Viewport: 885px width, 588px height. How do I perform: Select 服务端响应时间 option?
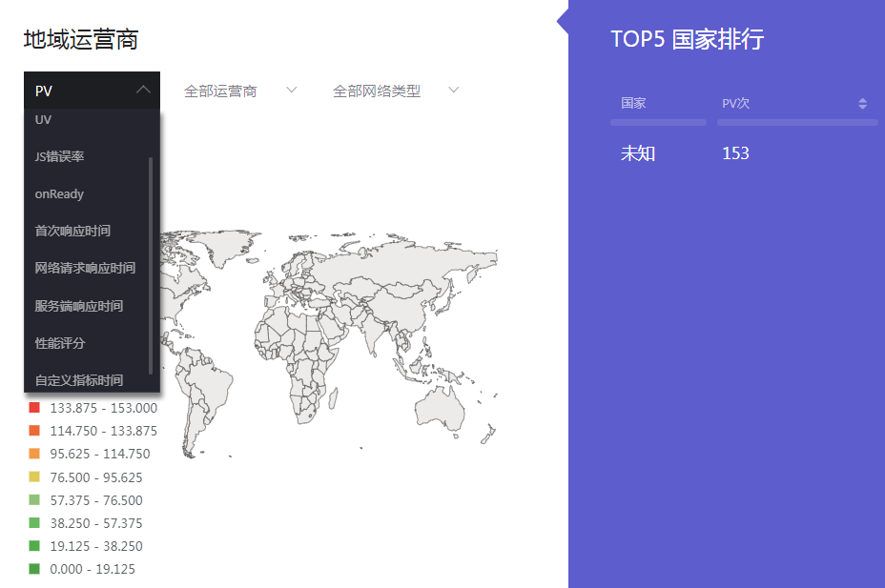point(92,306)
